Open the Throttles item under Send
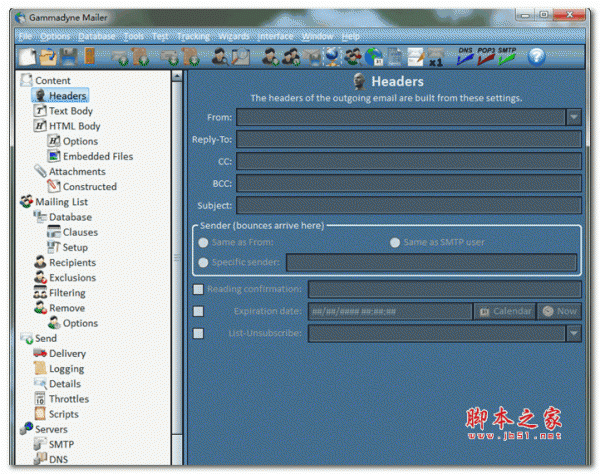 coord(68,399)
